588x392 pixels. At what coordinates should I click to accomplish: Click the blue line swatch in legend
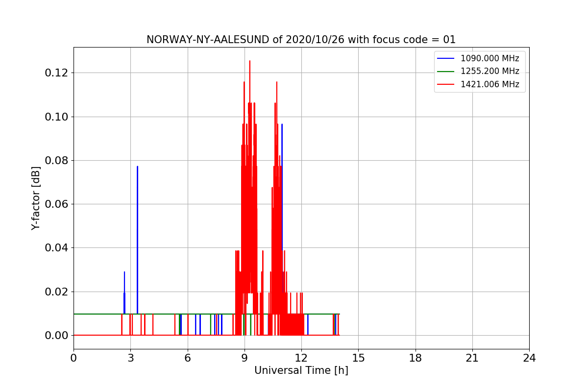click(x=446, y=58)
